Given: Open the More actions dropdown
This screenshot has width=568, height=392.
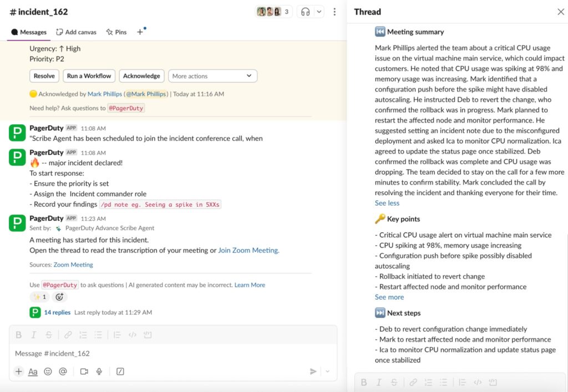Looking at the screenshot, I should [212, 76].
